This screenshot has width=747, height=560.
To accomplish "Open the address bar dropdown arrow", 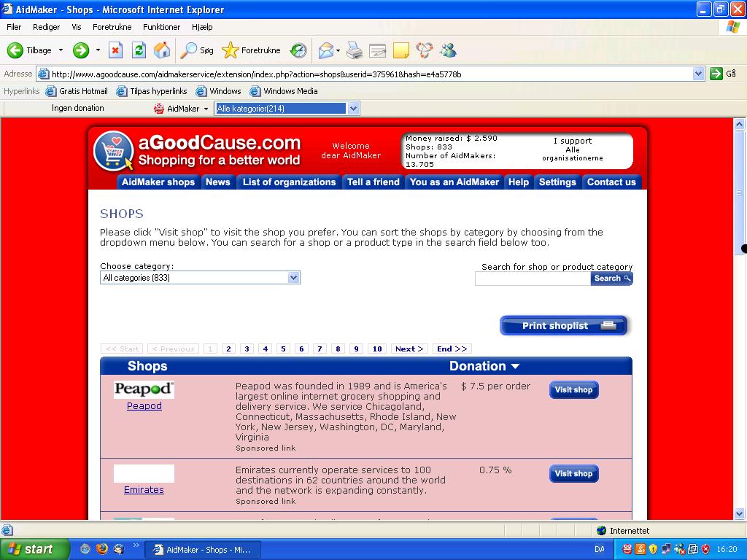I will point(698,74).
